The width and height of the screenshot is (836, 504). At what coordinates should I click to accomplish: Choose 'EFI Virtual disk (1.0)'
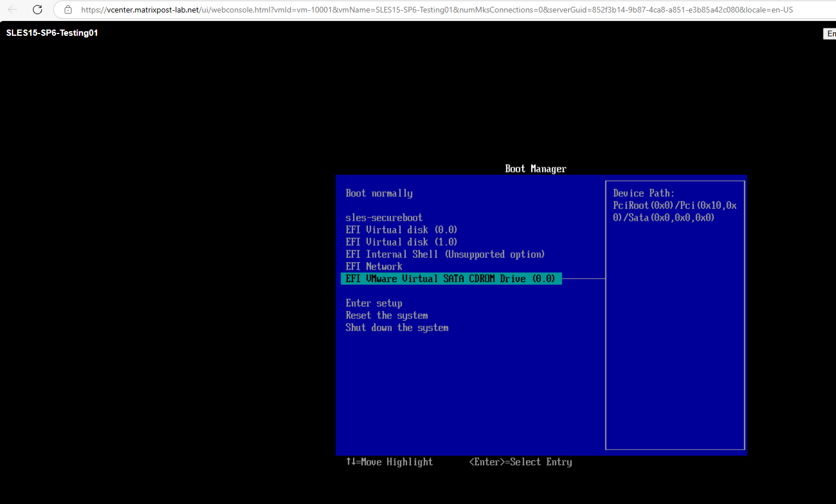coord(401,242)
